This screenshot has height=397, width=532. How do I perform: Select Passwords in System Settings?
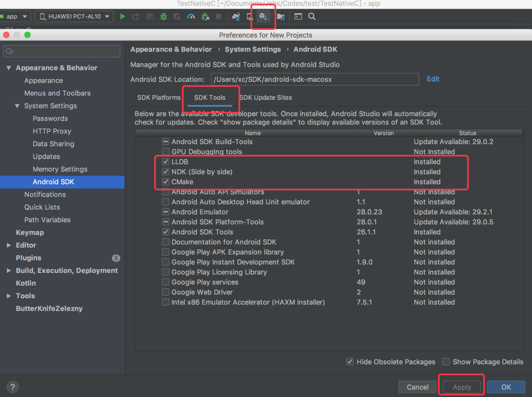click(50, 118)
